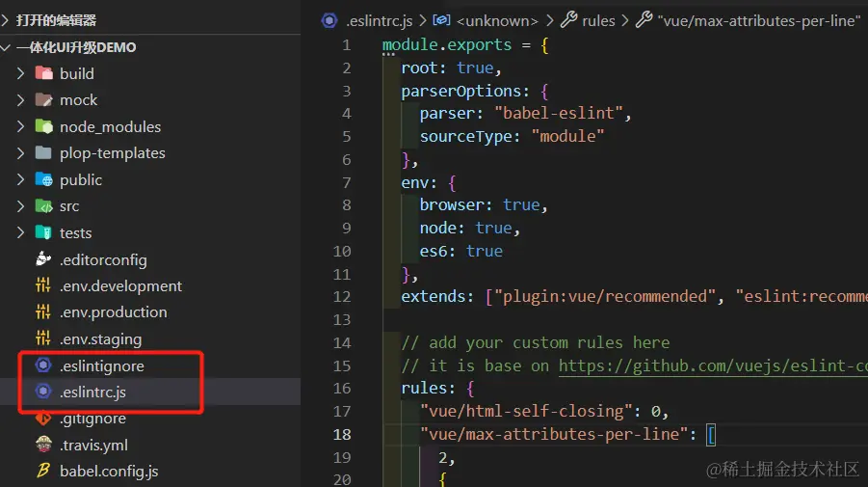The width and height of the screenshot is (868, 487).
Task: Click the .env.staging settings icon
Action: tap(43, 338)
